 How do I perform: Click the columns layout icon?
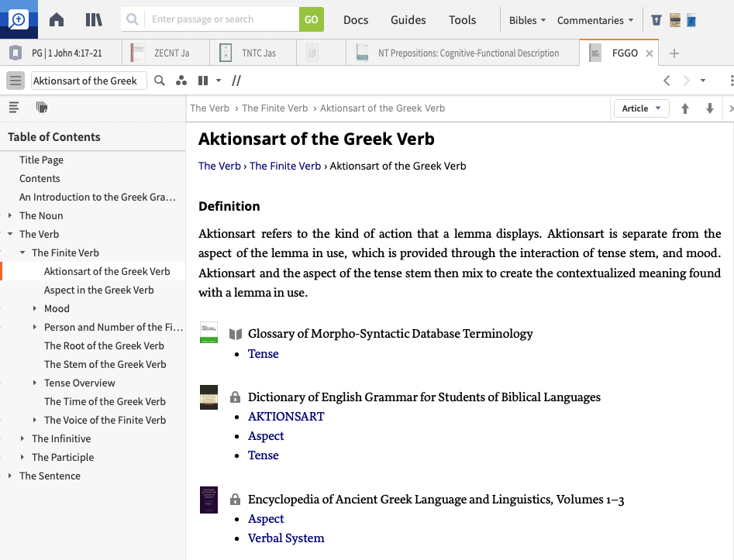203,81
